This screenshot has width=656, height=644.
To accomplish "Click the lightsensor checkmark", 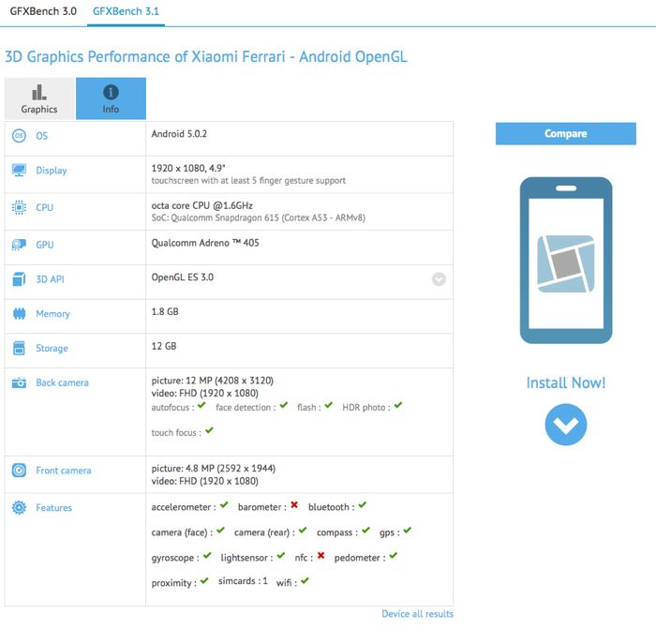I will pyautogui.click(x=281, y=555).
